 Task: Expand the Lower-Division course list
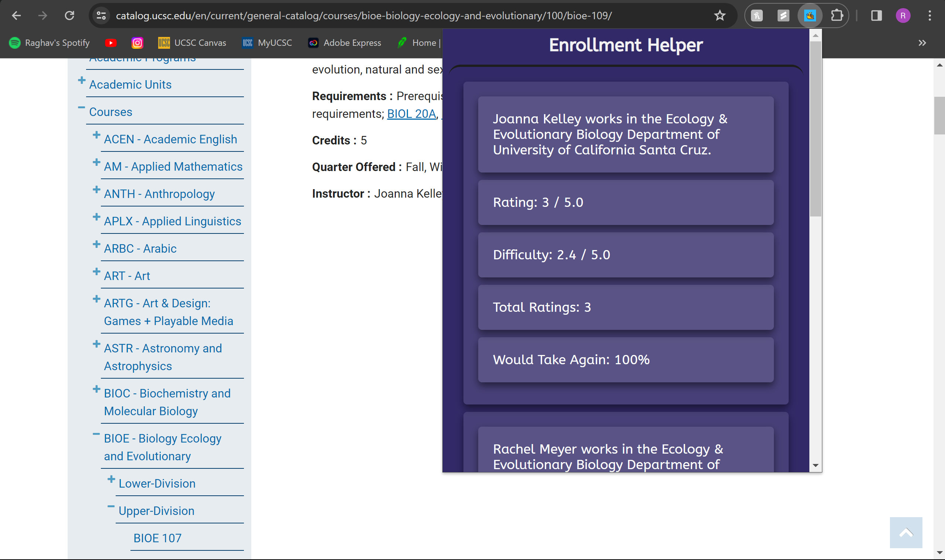[111, 479]
